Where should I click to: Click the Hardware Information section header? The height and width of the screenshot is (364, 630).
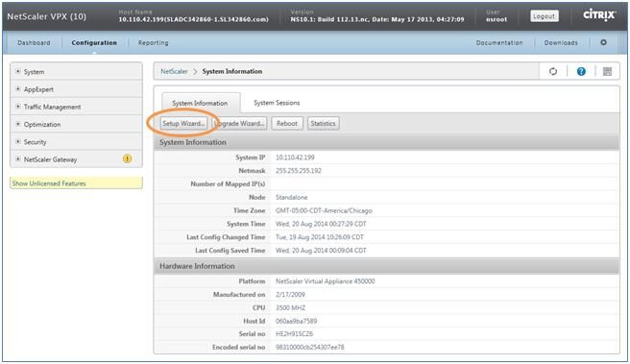click(386, 266)
